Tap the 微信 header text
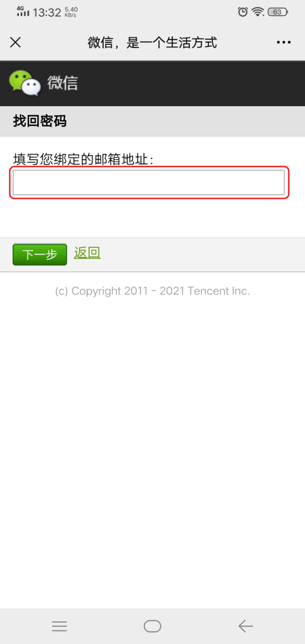The width and height of the screenshot is (305, 644). click(x=63, y=83)
